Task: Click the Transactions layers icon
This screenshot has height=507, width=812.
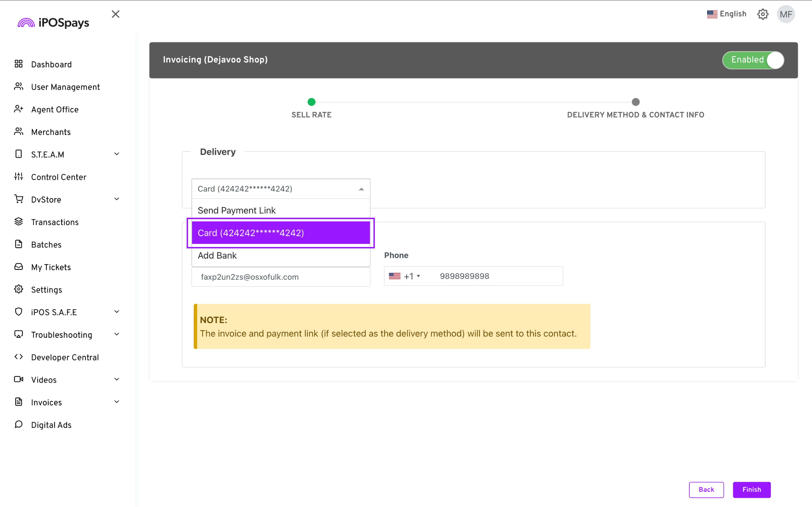Action: [x=18, y=222]
